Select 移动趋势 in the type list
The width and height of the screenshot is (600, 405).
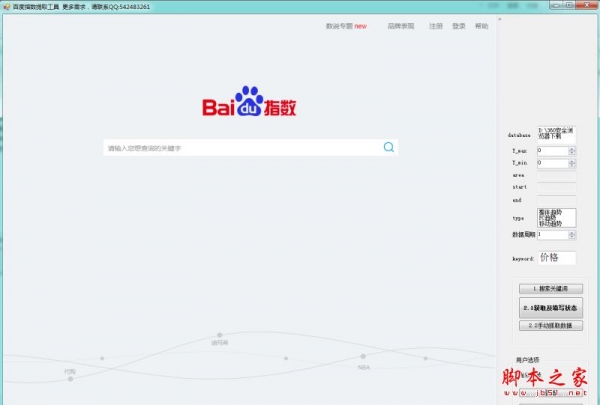coord(551,223)
